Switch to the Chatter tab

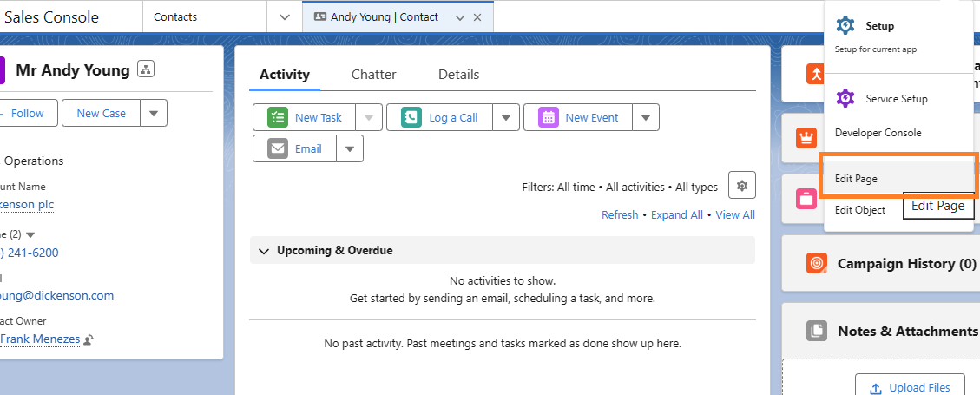tap(374, 75)
